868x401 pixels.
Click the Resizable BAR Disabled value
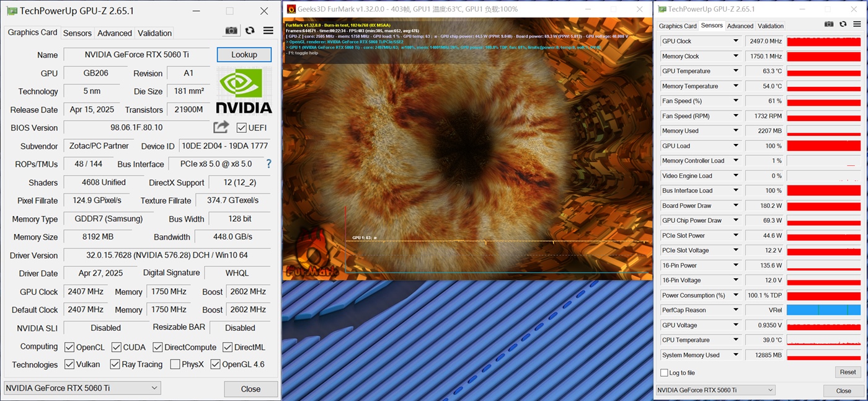click(x=240, y=328)
